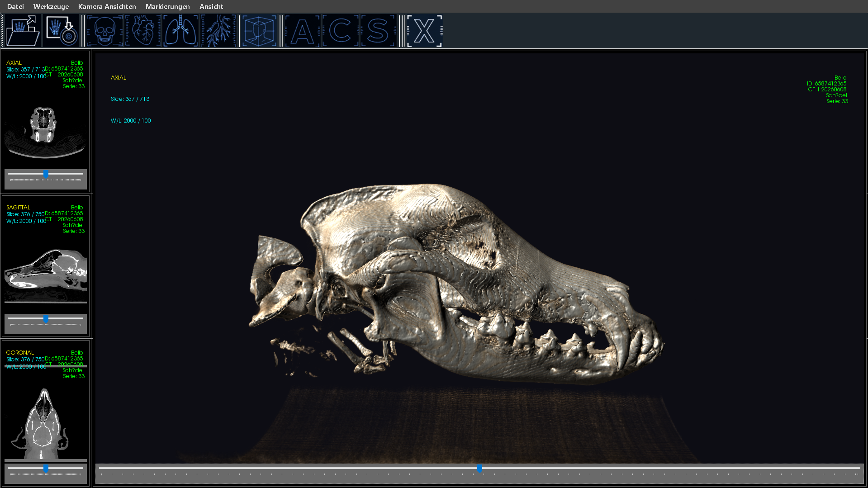Open the Datei menu
This screenshot has width=868, height=488.
tap(15, 7)
